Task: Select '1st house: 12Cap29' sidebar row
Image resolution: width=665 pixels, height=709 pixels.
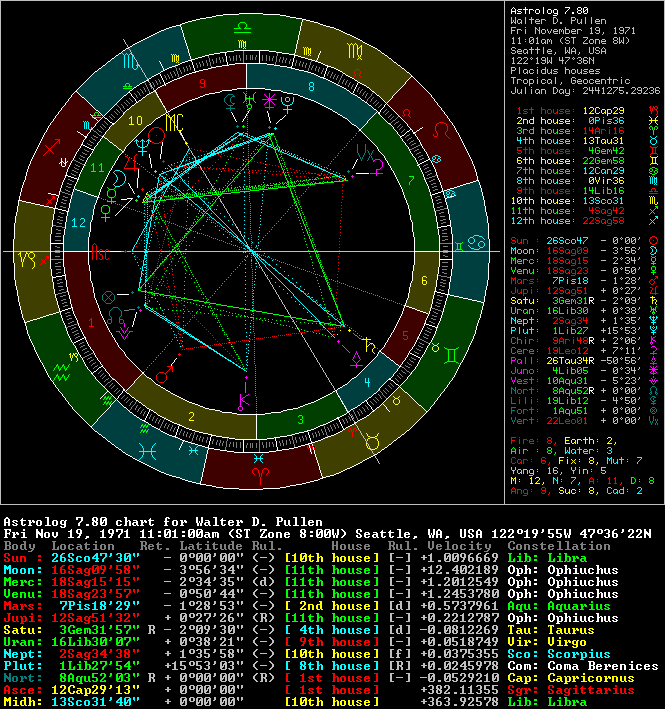Action: point(587,111)
